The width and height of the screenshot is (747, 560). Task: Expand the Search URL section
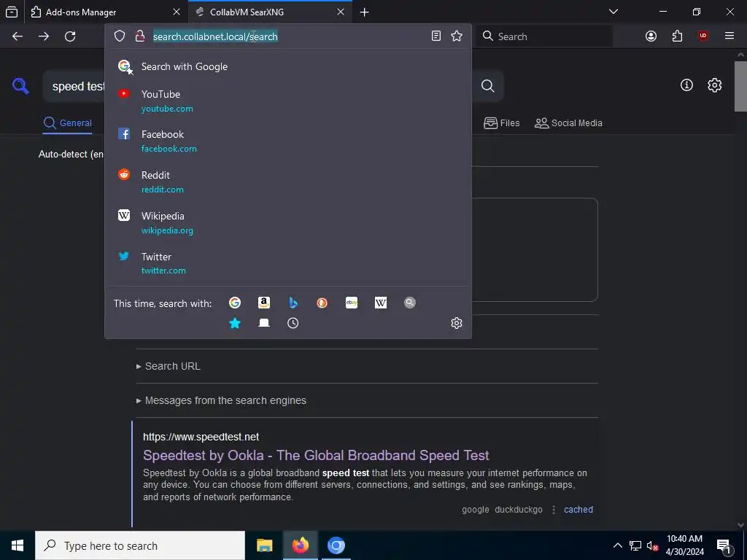(169, 366)
